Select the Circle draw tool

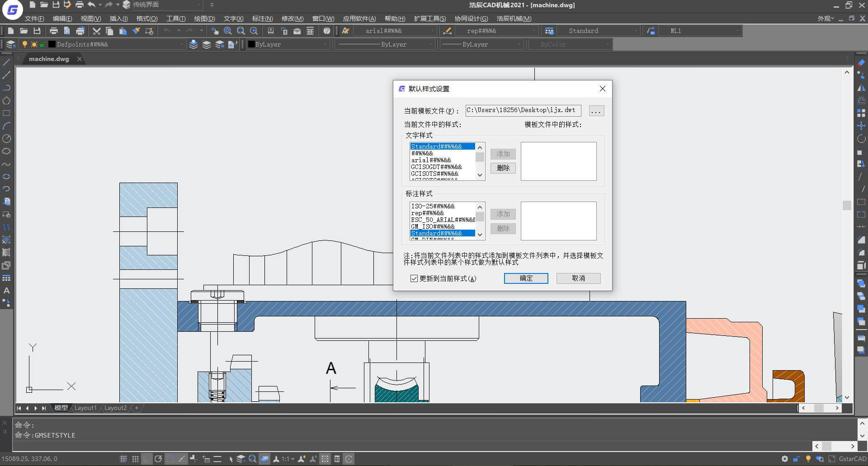click(6, 139)
